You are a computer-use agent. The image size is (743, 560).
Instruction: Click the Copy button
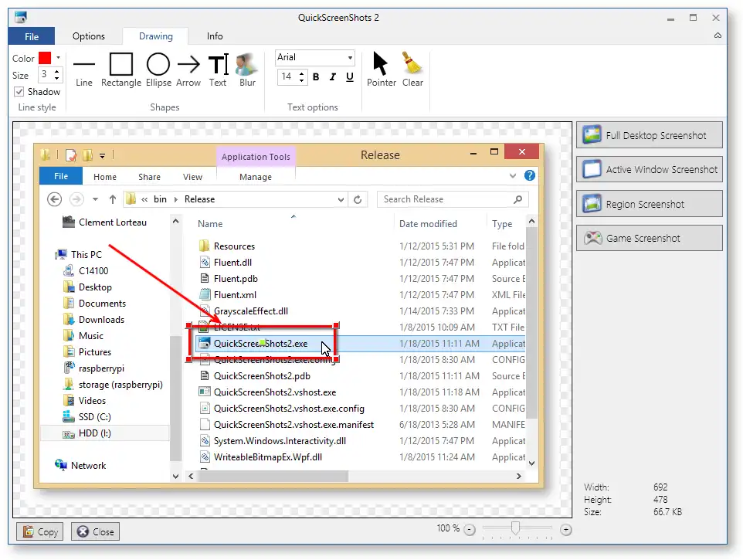tap(40, 531)
